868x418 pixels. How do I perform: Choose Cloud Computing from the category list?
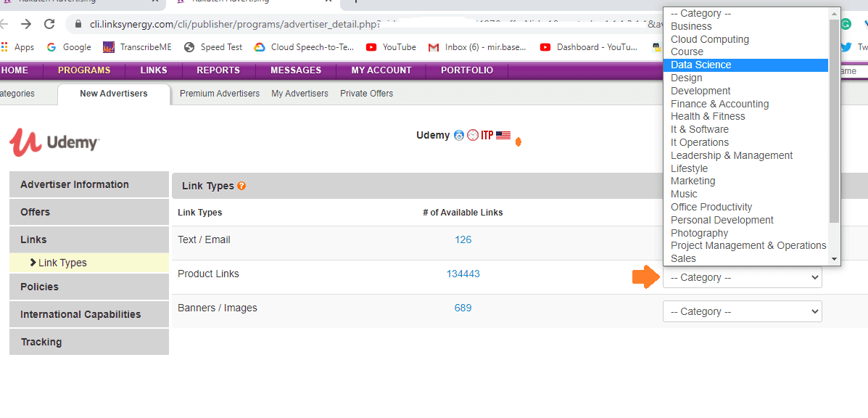[x=745, y=39]
